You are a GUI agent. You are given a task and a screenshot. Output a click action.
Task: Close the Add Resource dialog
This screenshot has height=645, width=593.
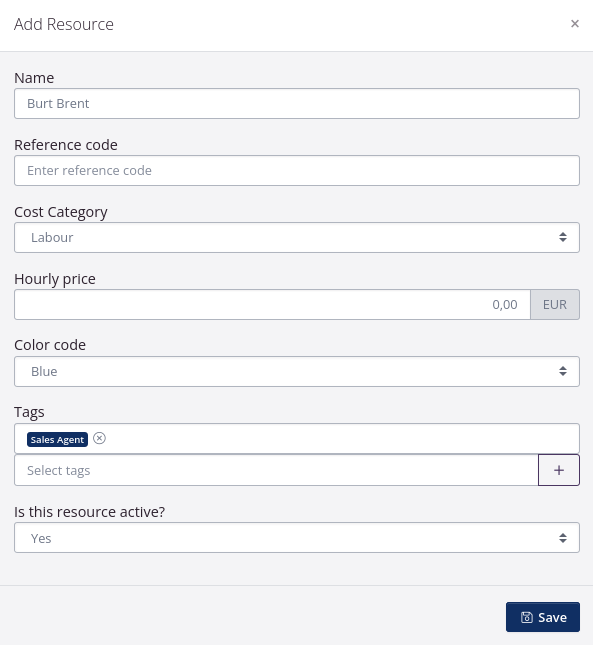pos(574,24)
